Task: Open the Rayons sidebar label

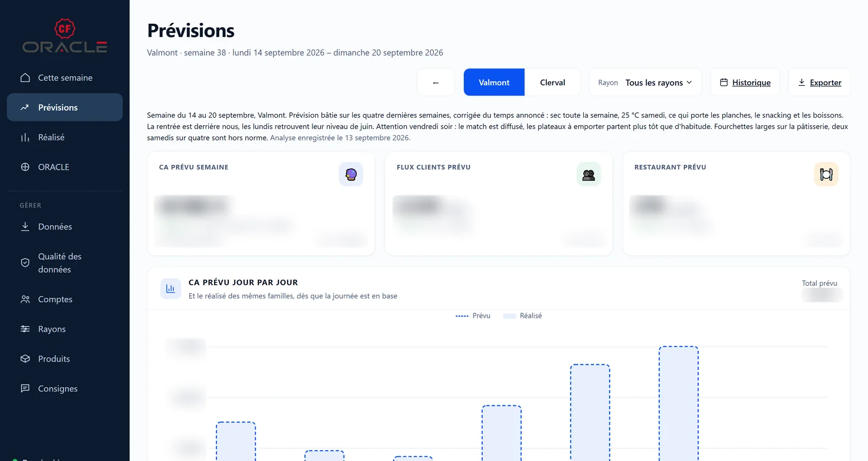Action: tap(52, 329)
